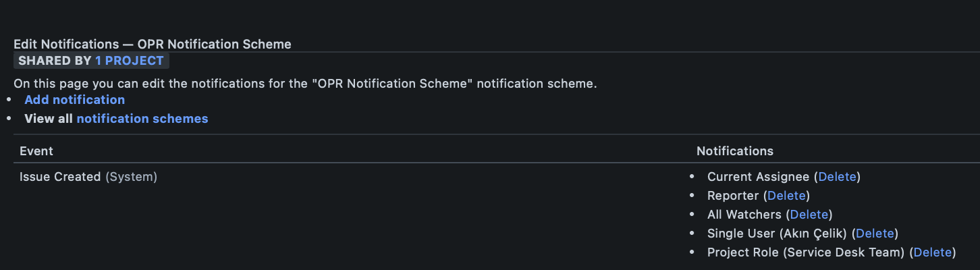This screenshot has height=270, width=980.
Task: Click the scheme description paragraph
Action: 305,84
